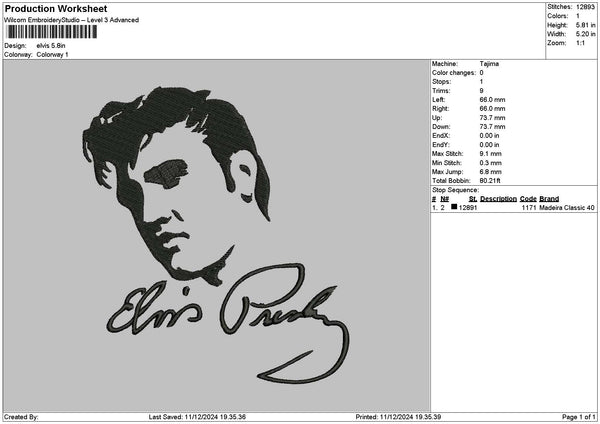Click the 'Last Saved' timestamp in footer
This screenshot has width=600, height=424.
(x=197, y=417)
